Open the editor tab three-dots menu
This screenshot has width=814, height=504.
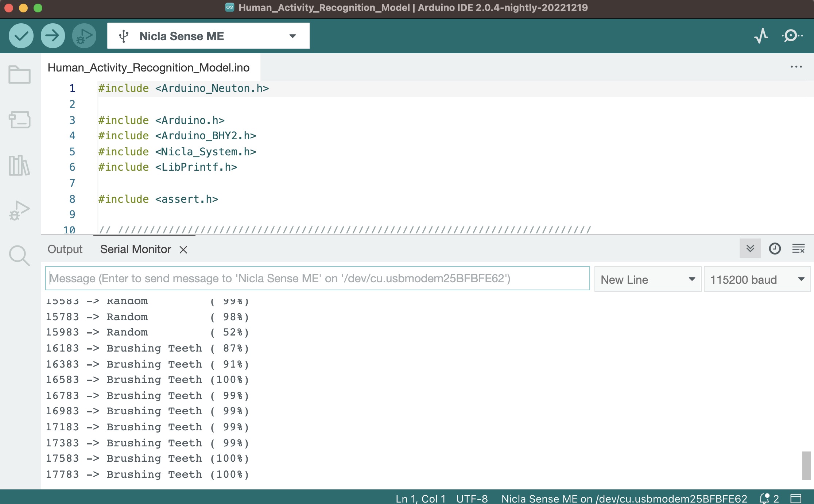pos(796,67)
